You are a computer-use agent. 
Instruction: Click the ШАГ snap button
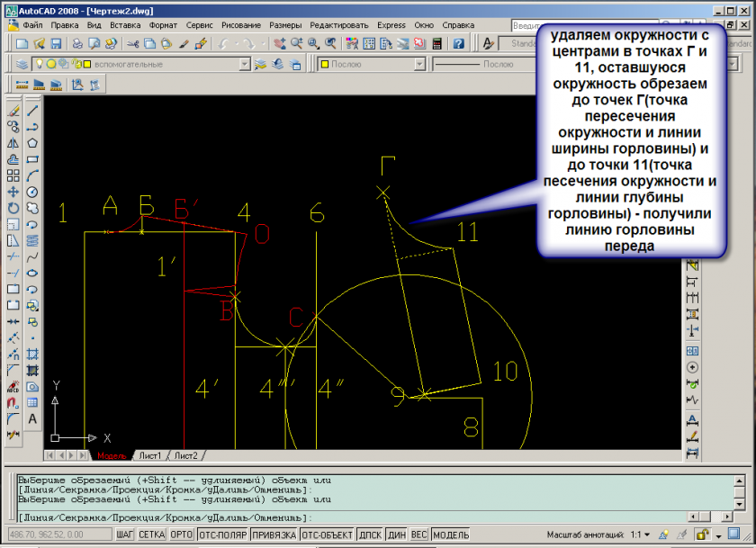125,535
